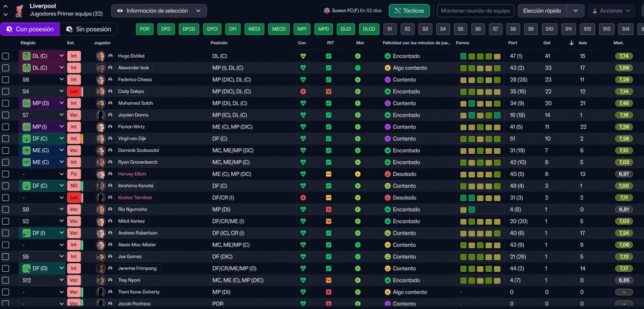This screenshot has height=309, width=644.
Task: Switch to Con posesión tab
Action: click(30, 29)
